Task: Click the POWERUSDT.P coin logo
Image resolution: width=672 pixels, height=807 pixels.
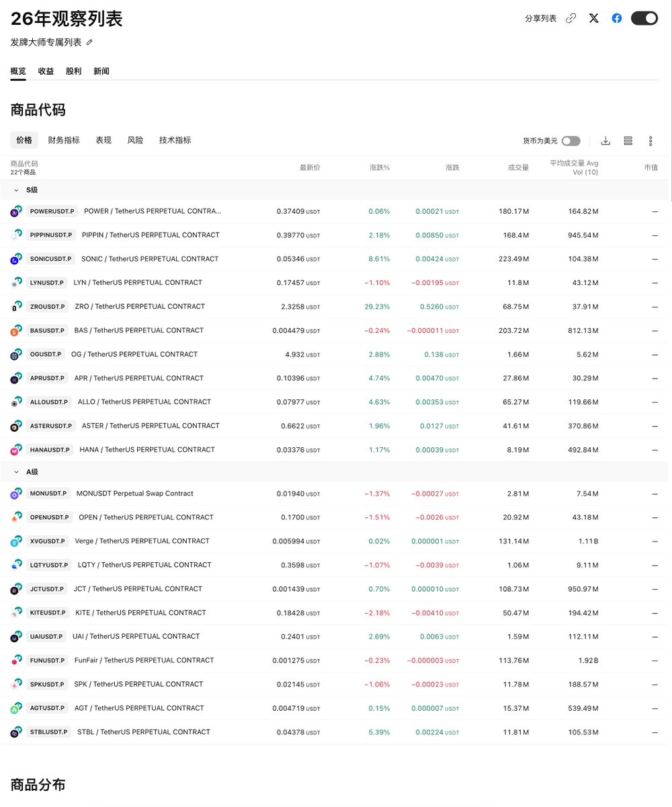Action: [x=15, y=211]
